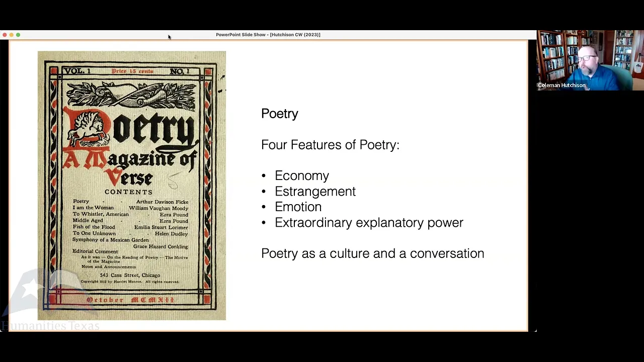The width and height of the screenshot is (644, 362).
Task: Click 'VOL. 1' on the magazine cover
Action: (77, 71)
